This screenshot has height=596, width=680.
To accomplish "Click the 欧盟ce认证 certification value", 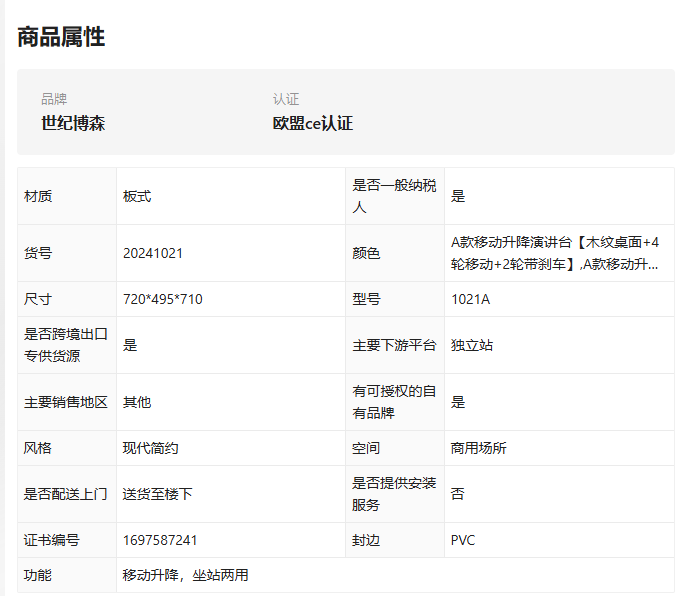I will pos(313,123).
